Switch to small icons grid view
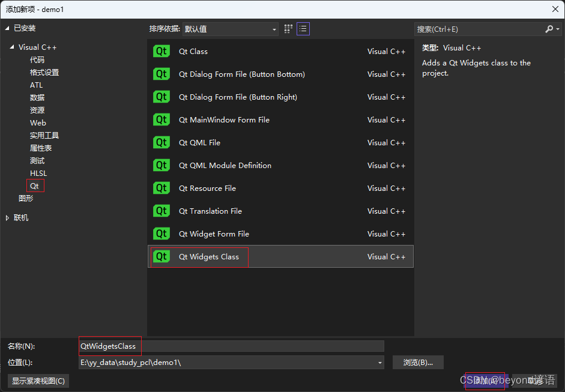This screenshot has height=392, width=565. click(x=288, y=29)
